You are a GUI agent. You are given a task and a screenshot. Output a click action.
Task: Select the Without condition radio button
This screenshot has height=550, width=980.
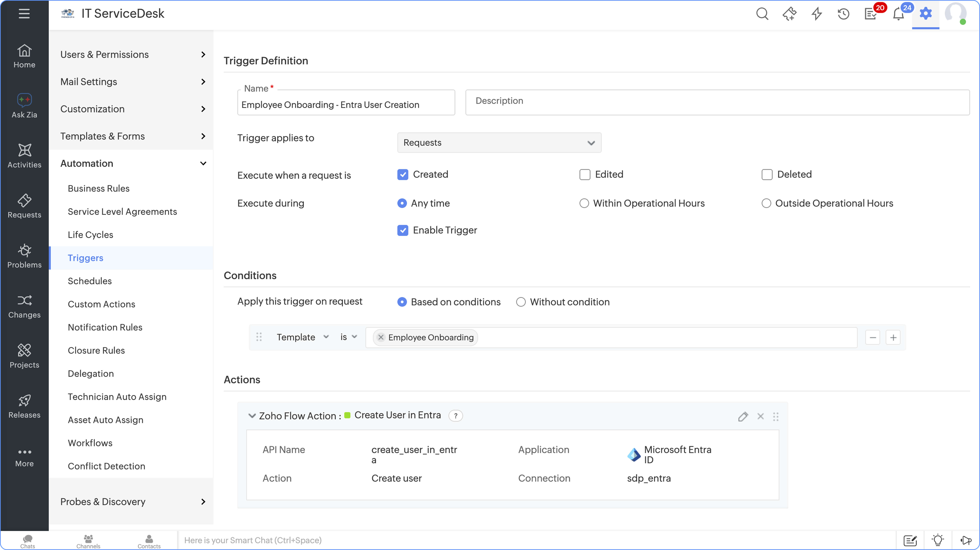coord(521,302)
